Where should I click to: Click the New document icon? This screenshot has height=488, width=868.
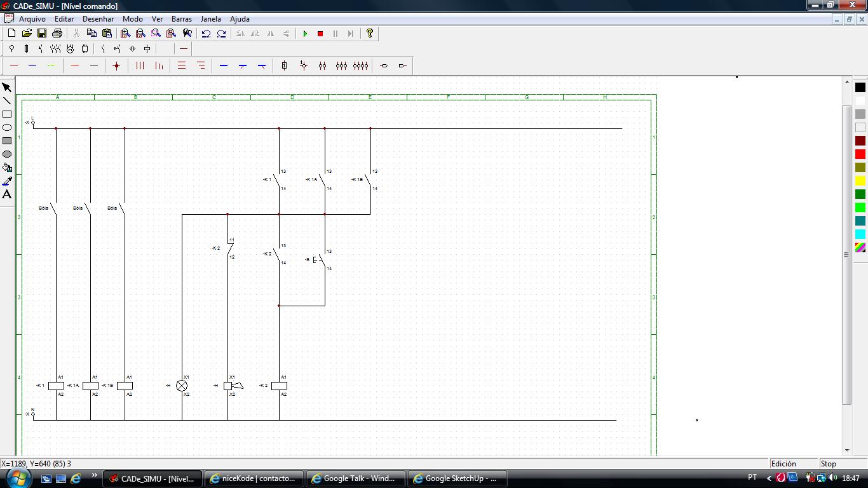pos(11,33)
